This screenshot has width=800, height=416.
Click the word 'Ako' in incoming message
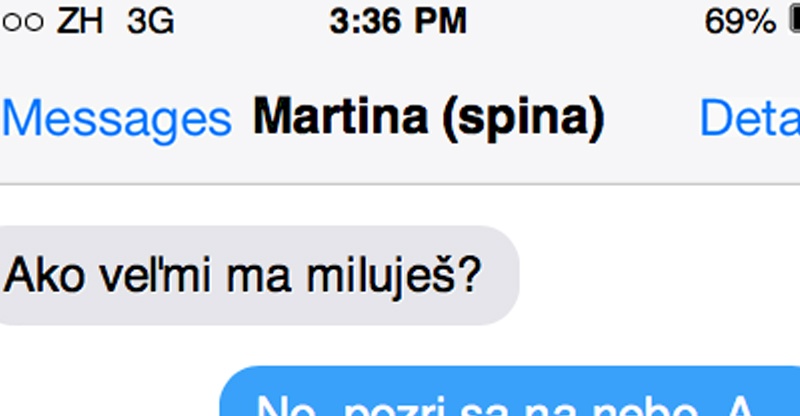(44, 275)
